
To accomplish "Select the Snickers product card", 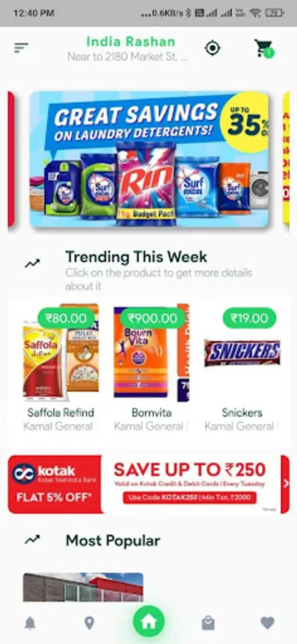I will click(243, 368).
